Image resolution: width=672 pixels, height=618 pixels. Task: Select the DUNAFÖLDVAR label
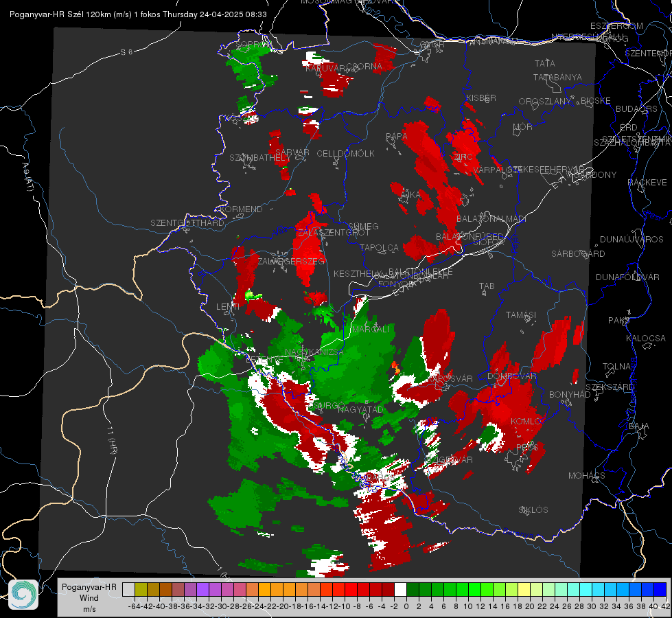point(627,277)
